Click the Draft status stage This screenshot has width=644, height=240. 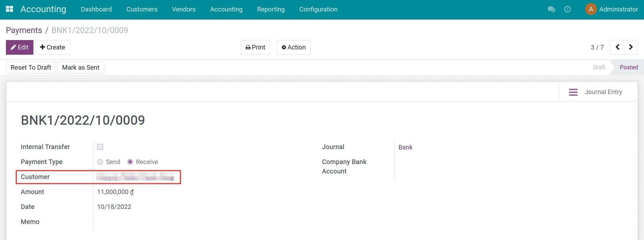599,68
